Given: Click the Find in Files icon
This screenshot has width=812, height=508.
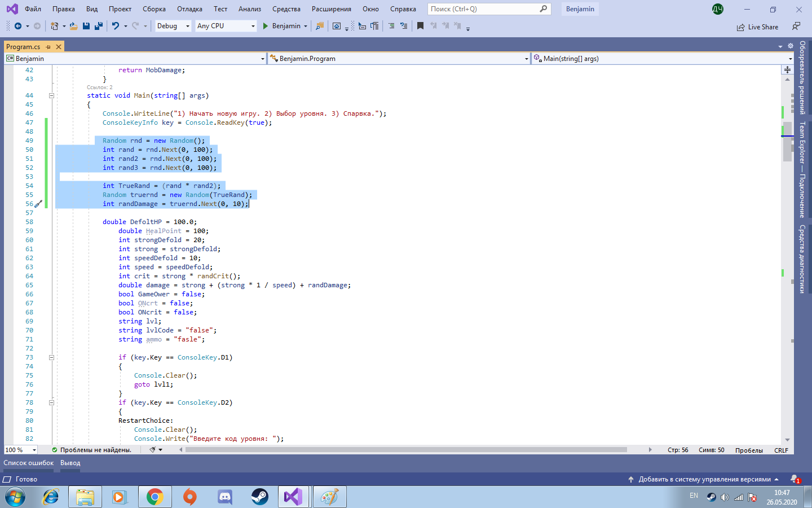Looking at the screenshot, I should coord(320,26).
